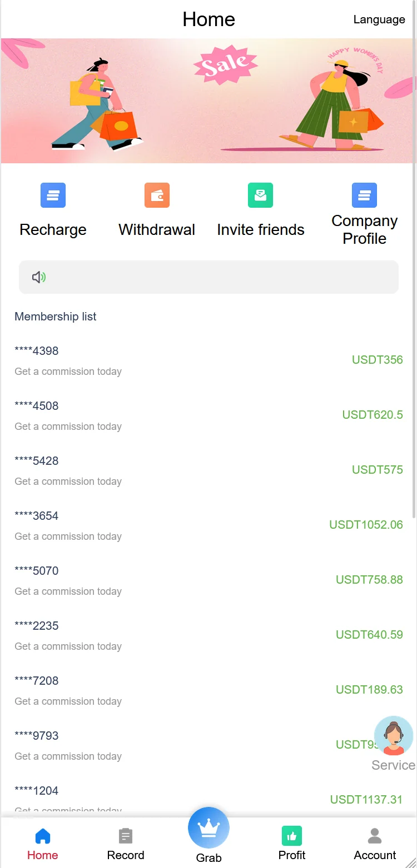
Task: Click the page vertical scrollbar
Action: click(414, 278)
